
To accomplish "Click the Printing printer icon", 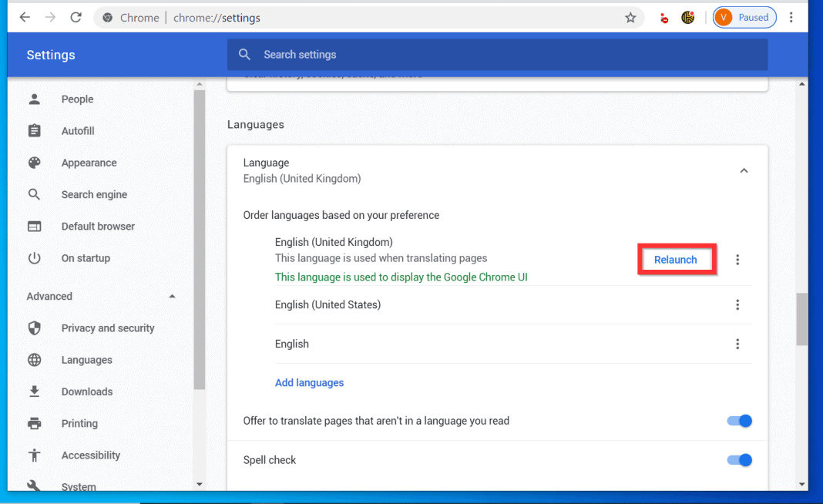I will tap(34, 423).
